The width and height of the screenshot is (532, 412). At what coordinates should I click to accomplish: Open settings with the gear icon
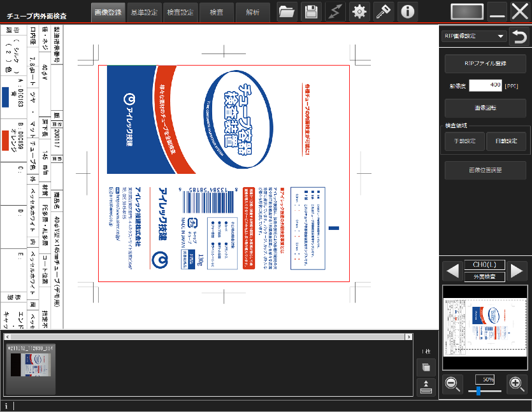[359, 12]
